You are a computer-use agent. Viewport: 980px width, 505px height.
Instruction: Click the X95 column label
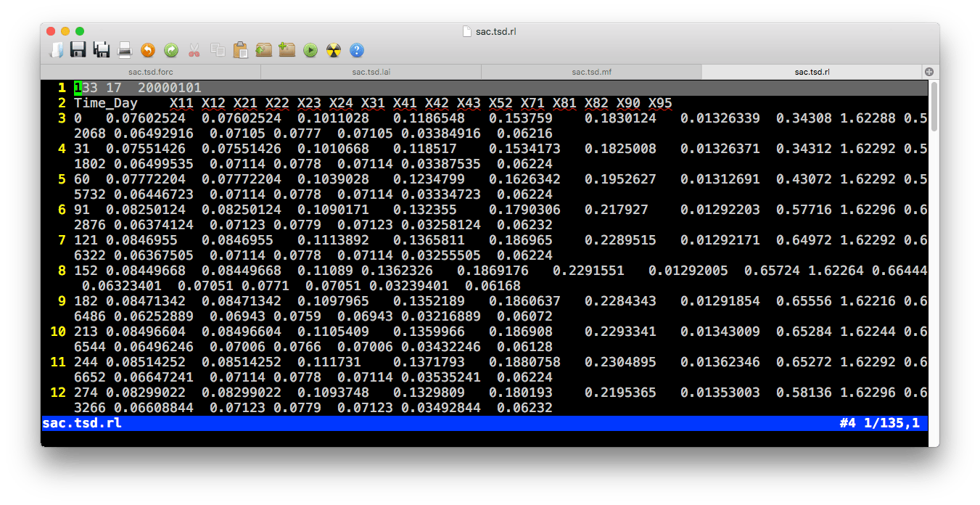click(x=660, y=103)
